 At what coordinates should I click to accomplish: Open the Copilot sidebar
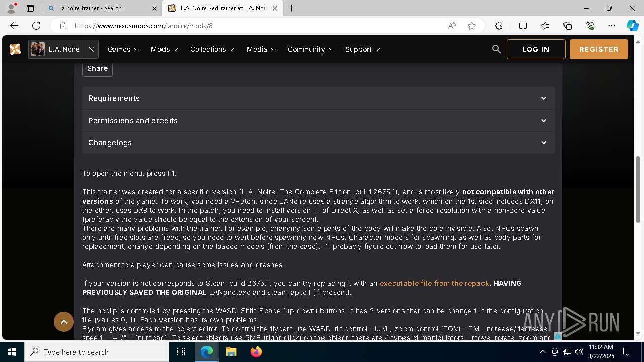point(632,26)
